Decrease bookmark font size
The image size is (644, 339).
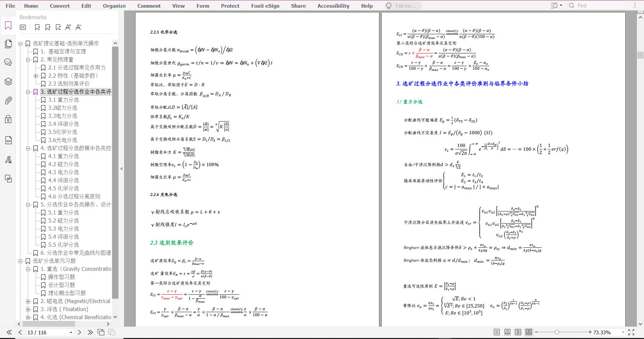78,27
